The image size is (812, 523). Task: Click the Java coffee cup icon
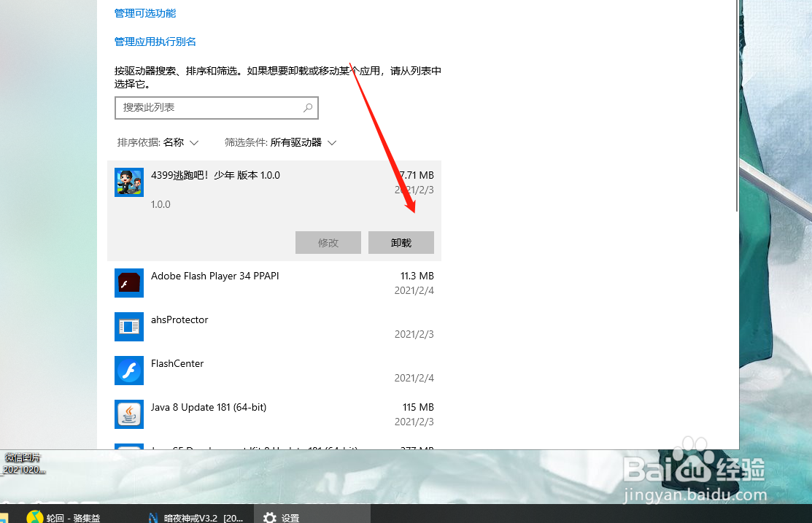[129, 414]
